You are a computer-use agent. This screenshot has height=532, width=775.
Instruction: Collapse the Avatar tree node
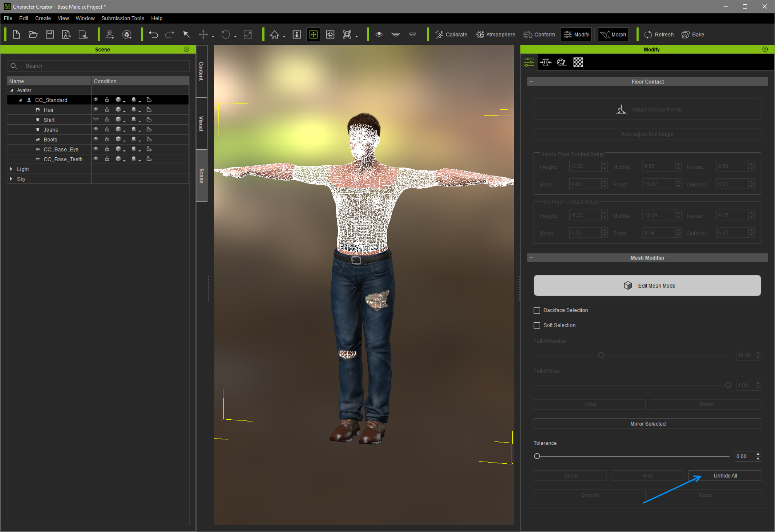coord(12,90)
